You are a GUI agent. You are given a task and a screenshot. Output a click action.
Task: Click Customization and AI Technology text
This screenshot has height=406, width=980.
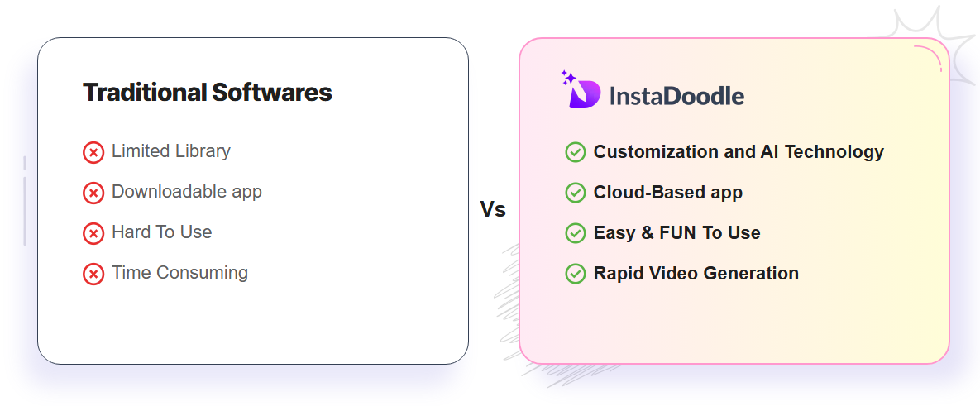pos(739,152)
